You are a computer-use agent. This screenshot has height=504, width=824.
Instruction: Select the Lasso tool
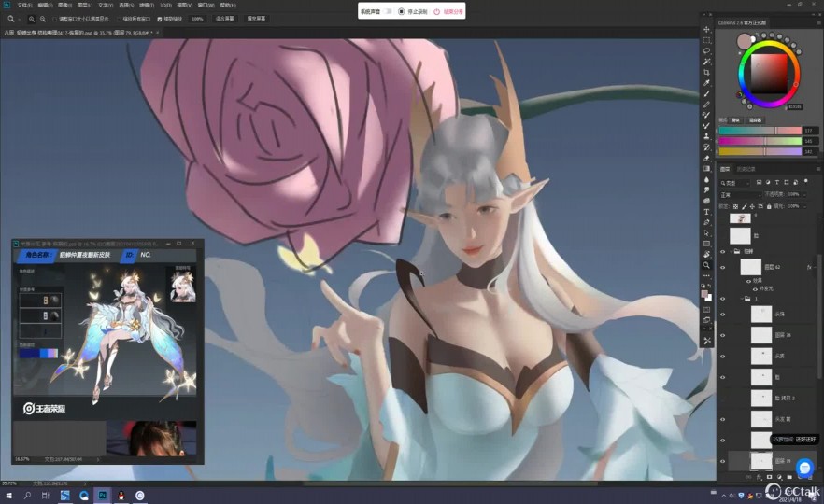click(x=707, y=51)
